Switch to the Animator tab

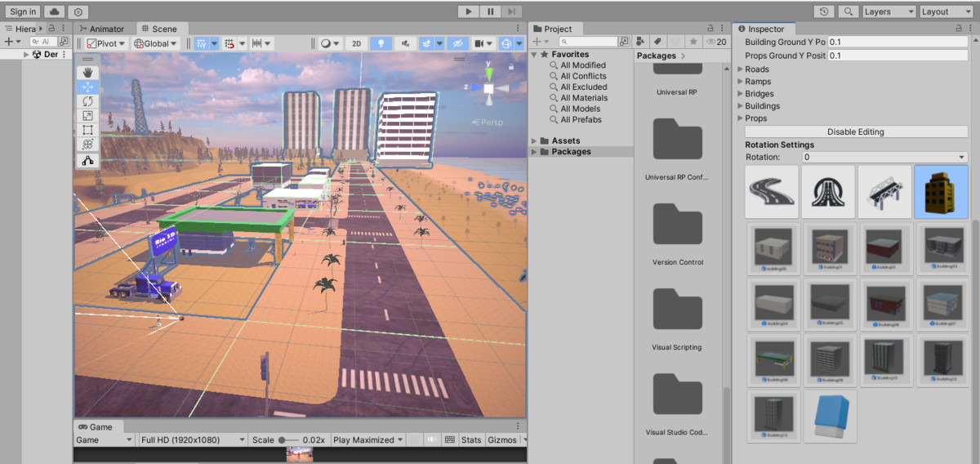(x=102, y=29)
